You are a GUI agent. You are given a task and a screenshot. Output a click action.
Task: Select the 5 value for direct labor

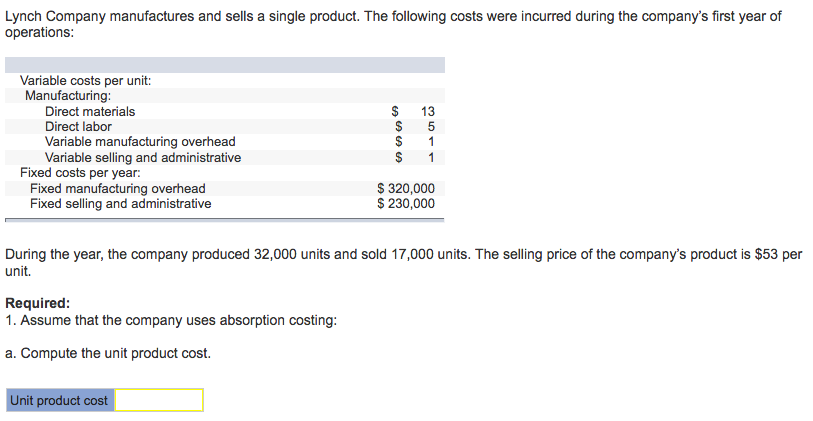click(x=431, y=127)
